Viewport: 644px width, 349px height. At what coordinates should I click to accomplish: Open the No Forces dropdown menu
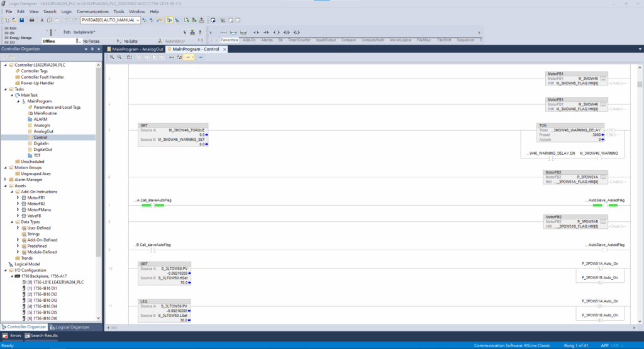point(118,41)
